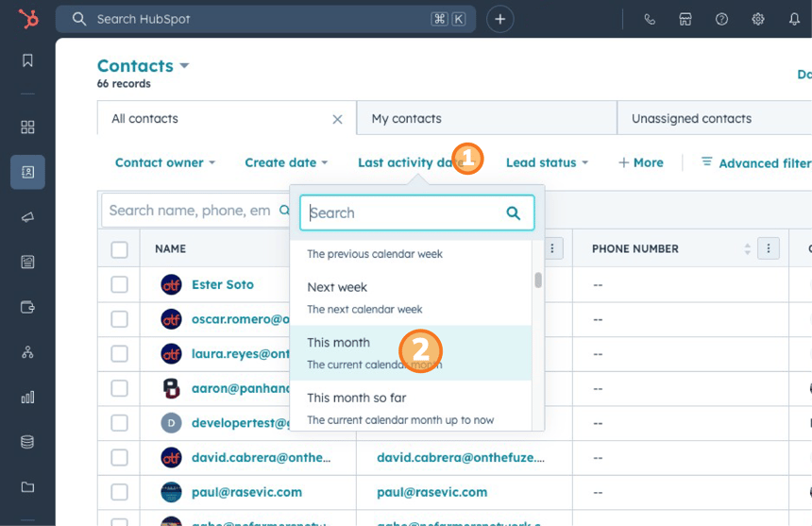
Task: Open paul@rasevic.com contact name link
Action: point(246,492)
